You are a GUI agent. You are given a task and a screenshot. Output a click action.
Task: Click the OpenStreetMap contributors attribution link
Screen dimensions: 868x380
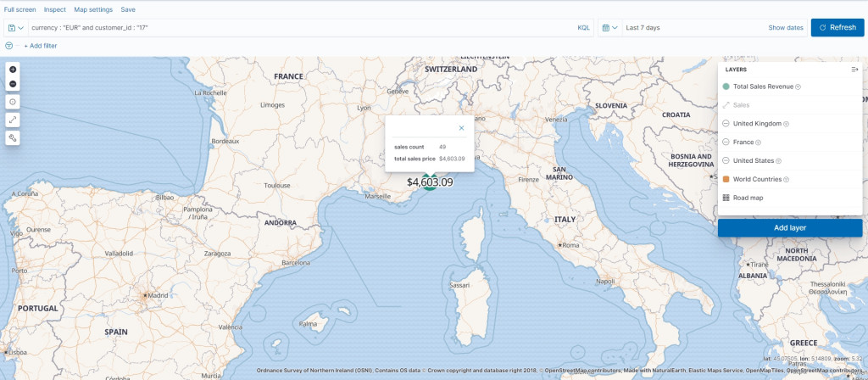point(584,371)
